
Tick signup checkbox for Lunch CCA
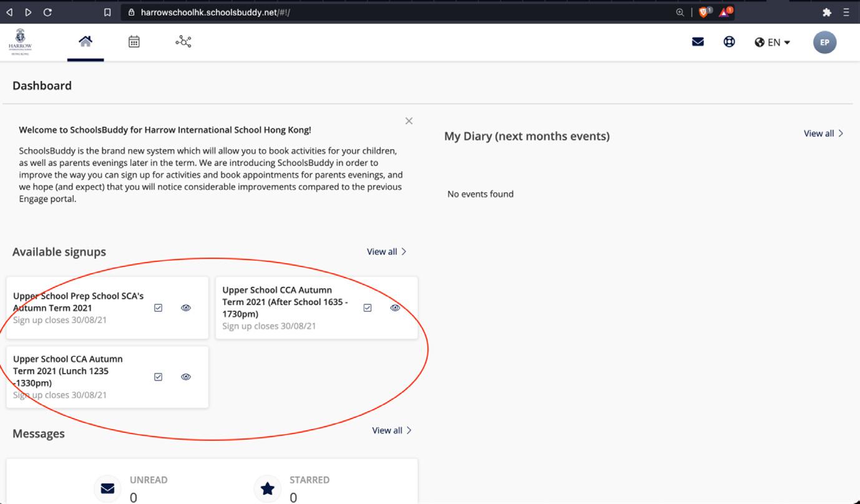click(158, 377)
